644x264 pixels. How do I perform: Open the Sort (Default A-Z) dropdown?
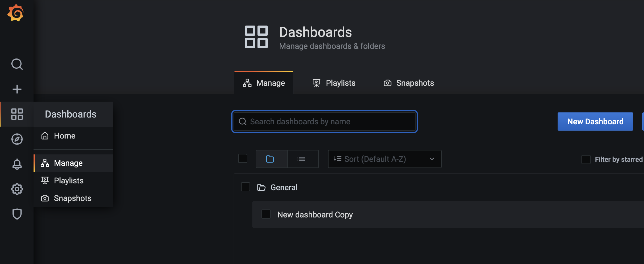384,159
